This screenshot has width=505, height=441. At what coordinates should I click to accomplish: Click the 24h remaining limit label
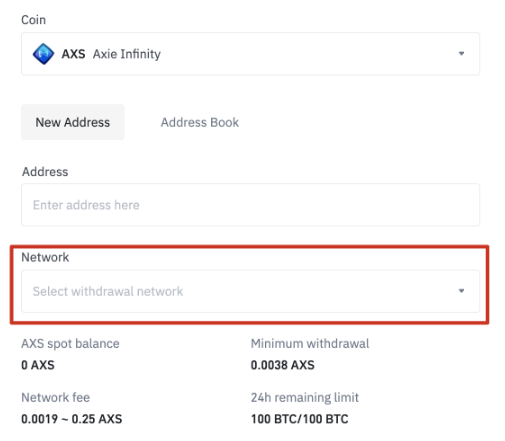click(x=305, y=397)
